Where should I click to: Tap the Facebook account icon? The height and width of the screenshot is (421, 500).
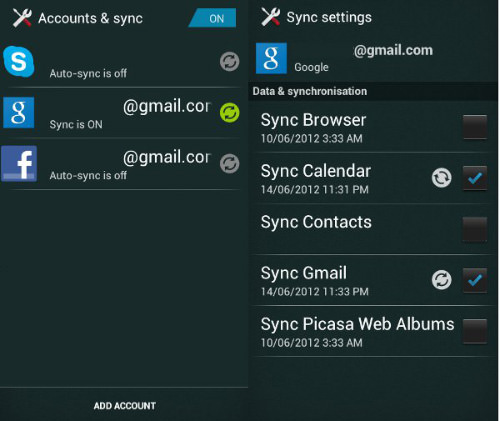click(19, 164)
